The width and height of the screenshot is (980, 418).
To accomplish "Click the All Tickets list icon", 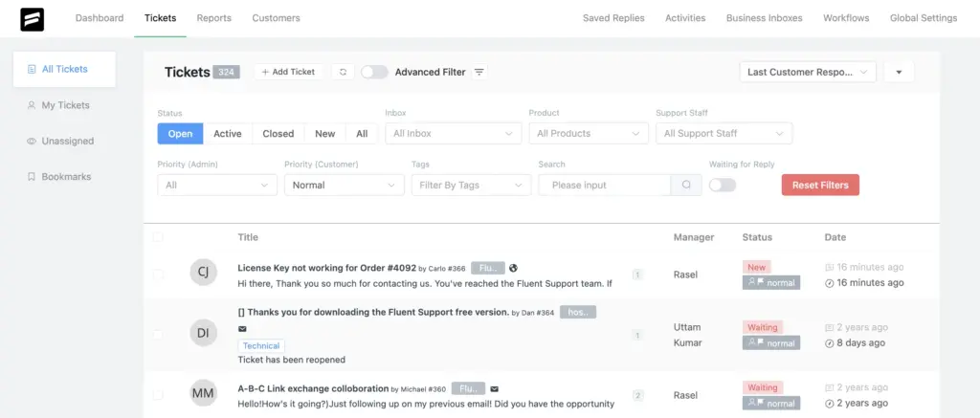I will pyautogui.click(x=32, y=70).
